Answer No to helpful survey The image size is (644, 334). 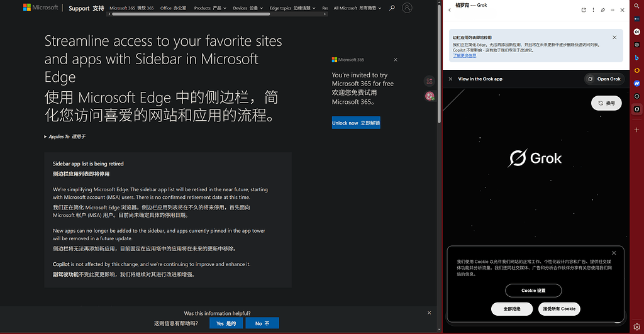tap(262, 323)
